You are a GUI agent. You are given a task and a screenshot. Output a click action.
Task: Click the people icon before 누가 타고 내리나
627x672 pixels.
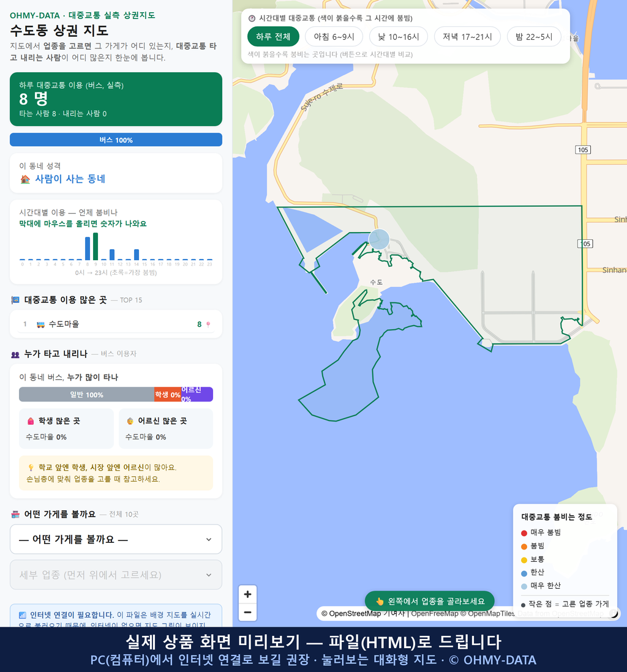click(x=15, y=354)
